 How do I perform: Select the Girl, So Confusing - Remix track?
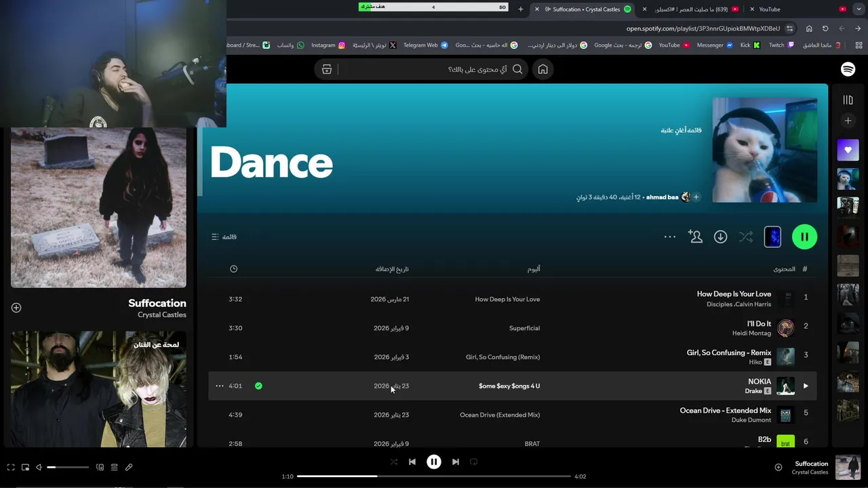pos(729,352)
